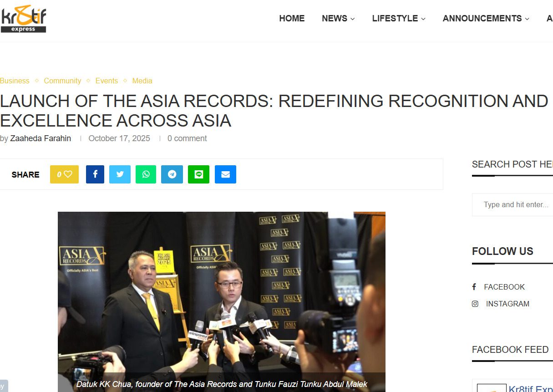This screenshot has height=392, width=553.
Task: Focus the search post input field
Action: [x=512, y=204]
